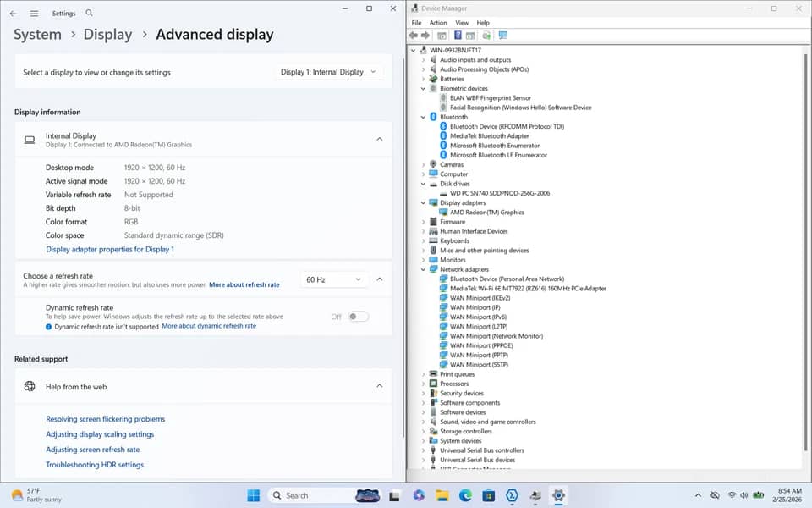Open the Action menu in Device Manager
Viewport: 812px width, 508px height.
pos(438,23)
